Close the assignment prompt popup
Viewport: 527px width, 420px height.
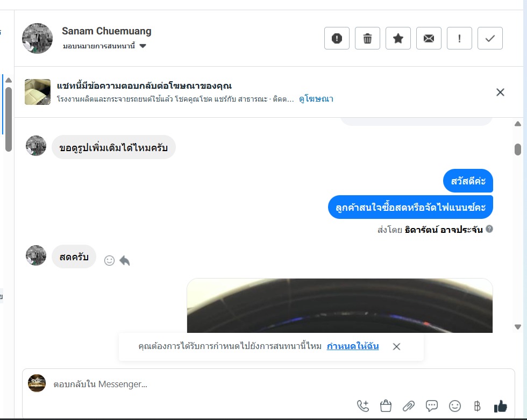pyautogui.click(x=396, y=346)
